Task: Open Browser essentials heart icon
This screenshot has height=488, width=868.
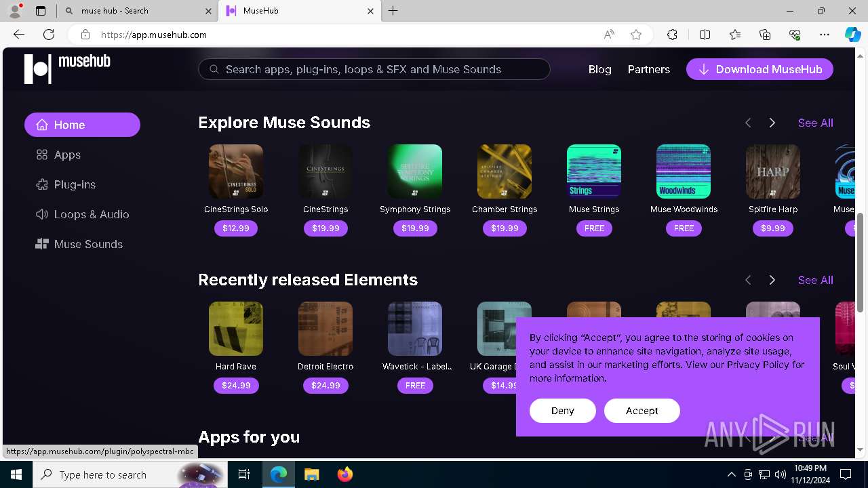Action: point(795,35)
